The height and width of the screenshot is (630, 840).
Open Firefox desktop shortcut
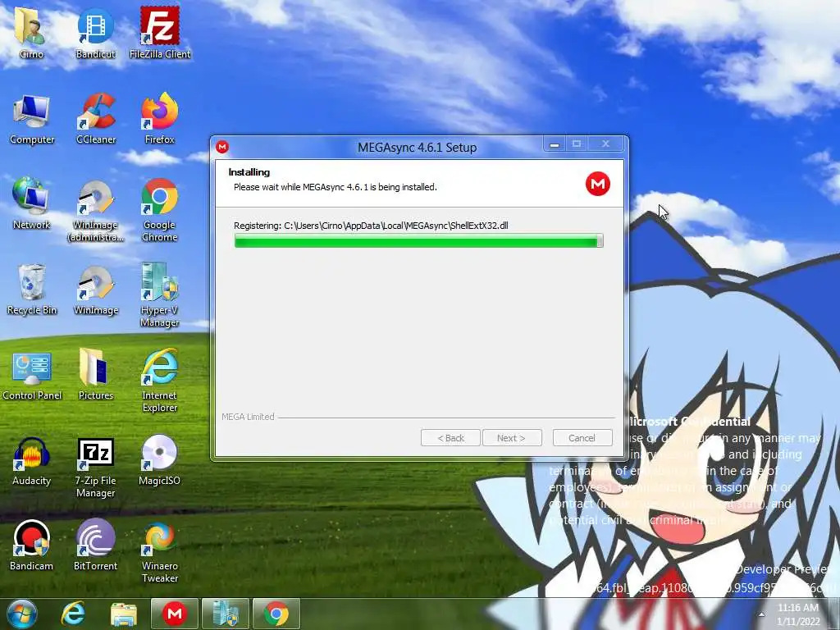pyautogui.click(x=160, y=118)
